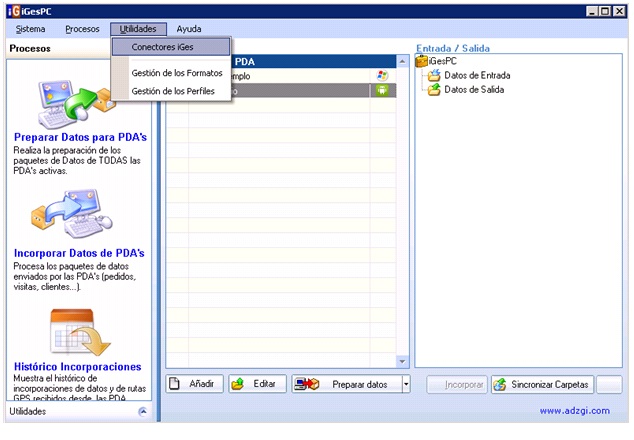
Task: Click the Sincronizar Carpetas button
Action: 543,385
